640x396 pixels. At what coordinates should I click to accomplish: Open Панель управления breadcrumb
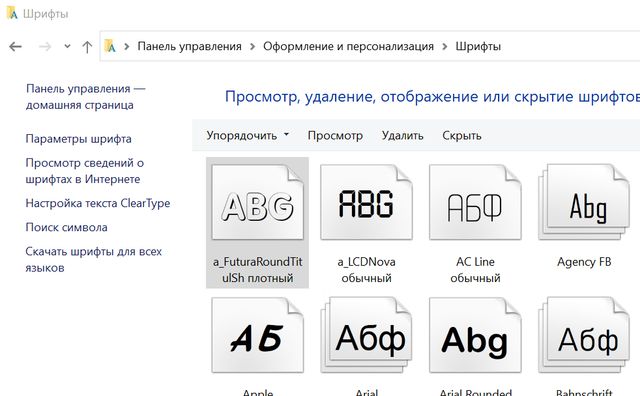coord(189,47)
